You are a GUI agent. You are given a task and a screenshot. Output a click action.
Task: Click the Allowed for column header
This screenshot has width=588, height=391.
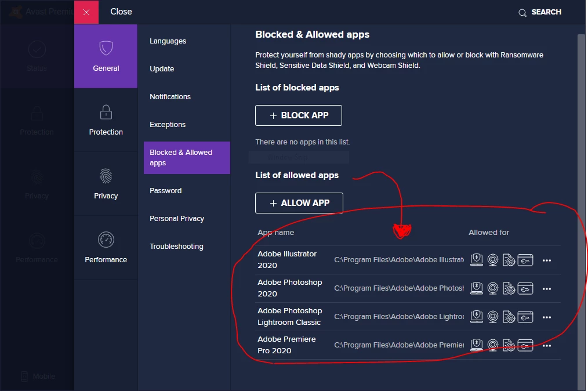[x=489, y=232]
